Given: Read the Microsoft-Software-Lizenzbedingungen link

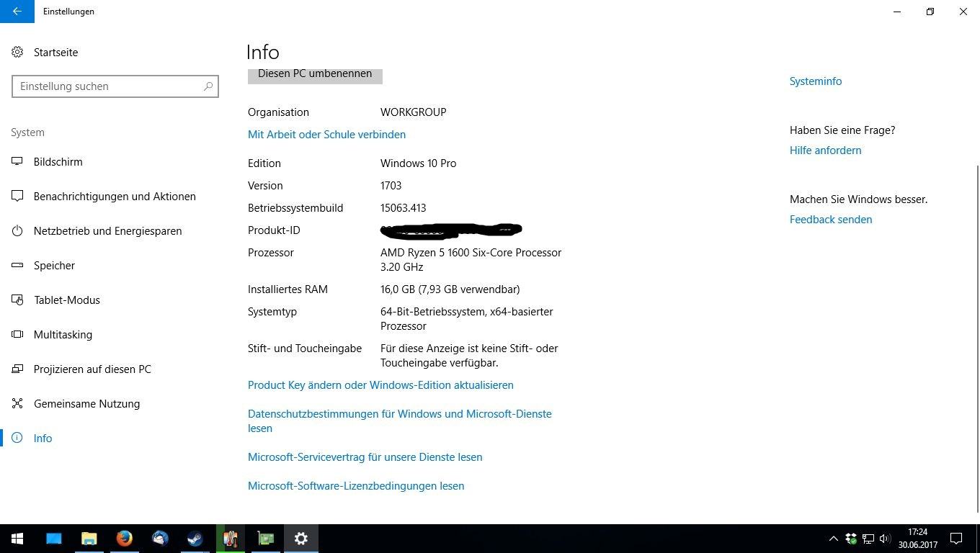Looking at the screenshot, I should pyautogui.click(x=356, y=486).
